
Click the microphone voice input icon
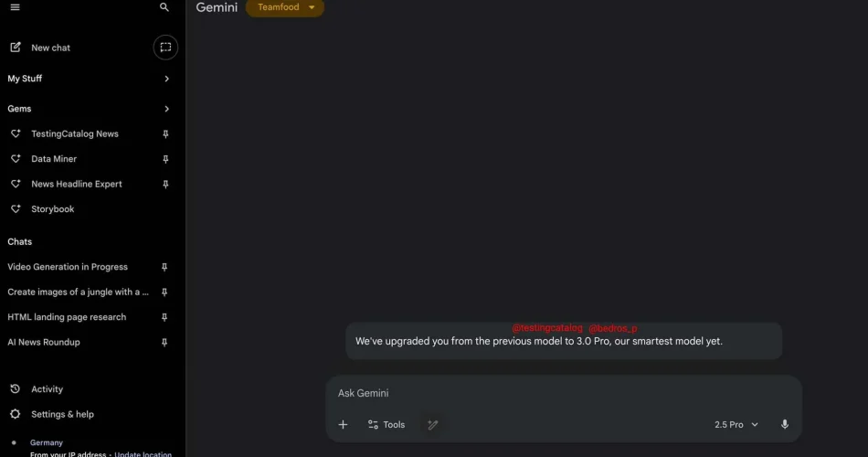pyautogui.click(x=785, y=424)
